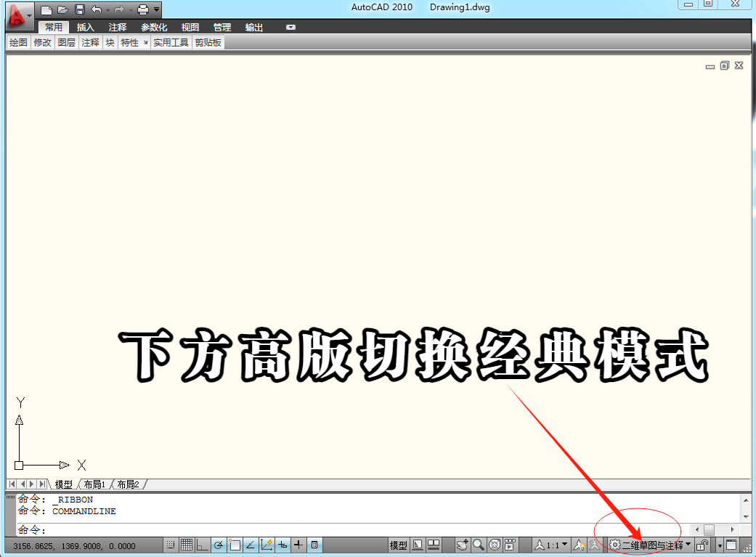Click the Quick View Layouts icon
The height and width of the screenshot is (557, 756).
click(418, 545)
